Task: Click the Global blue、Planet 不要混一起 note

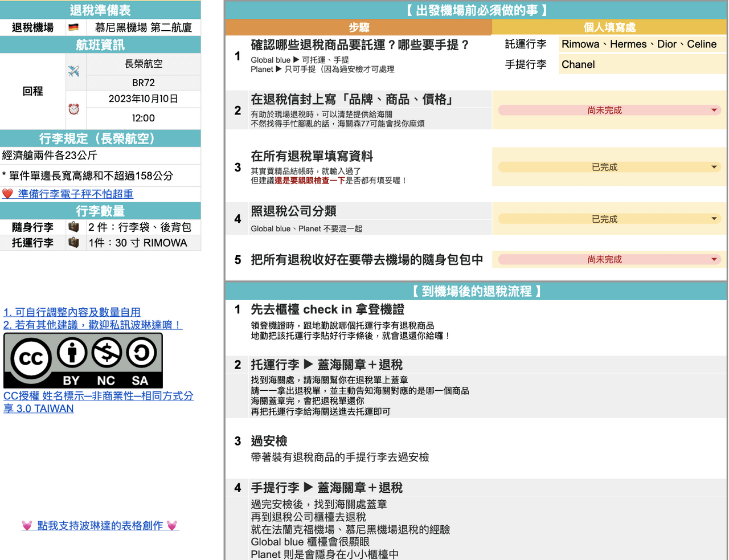Action: click(x=306, y=228)
